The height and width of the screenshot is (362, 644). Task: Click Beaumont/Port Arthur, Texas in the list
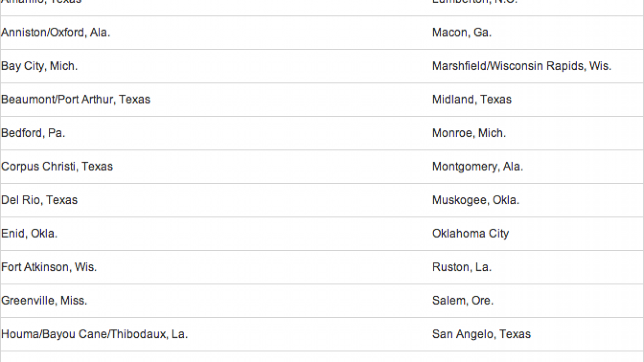[76, 100]
